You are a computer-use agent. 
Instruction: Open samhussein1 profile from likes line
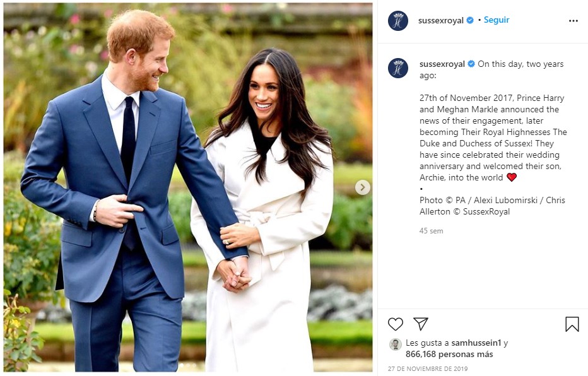pyautogui.click(x=476, y=343)
